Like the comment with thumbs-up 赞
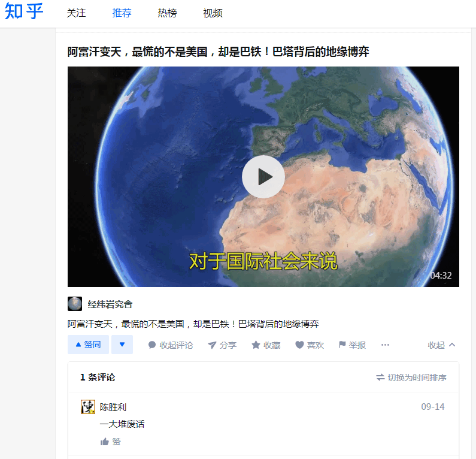 [x=111, y=442]
